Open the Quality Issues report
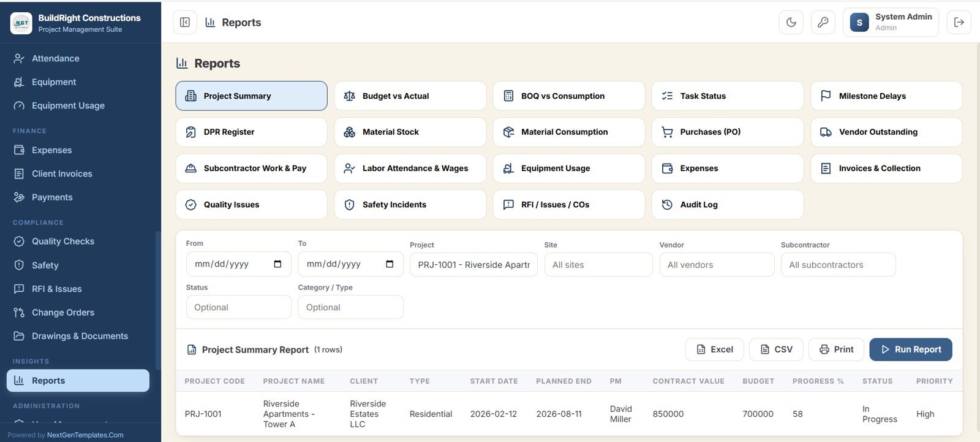This screenshot has width=980, height=442. (251, 205)
